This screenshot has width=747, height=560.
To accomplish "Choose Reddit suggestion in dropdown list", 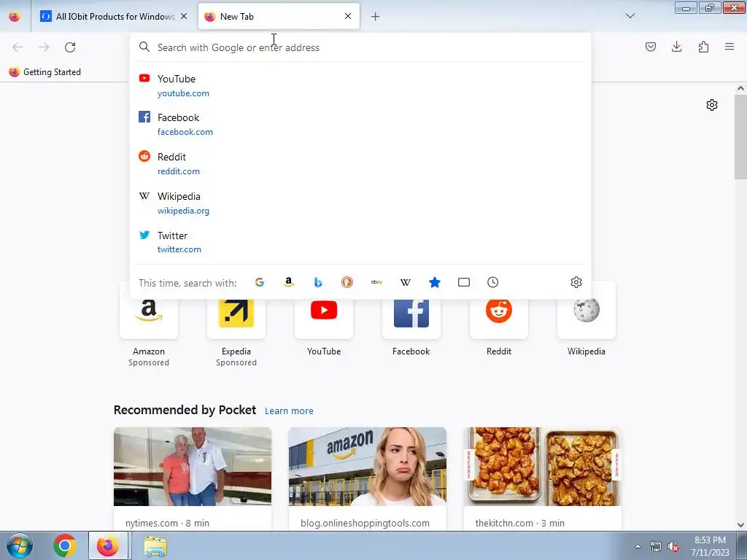I will coord(360,163).
